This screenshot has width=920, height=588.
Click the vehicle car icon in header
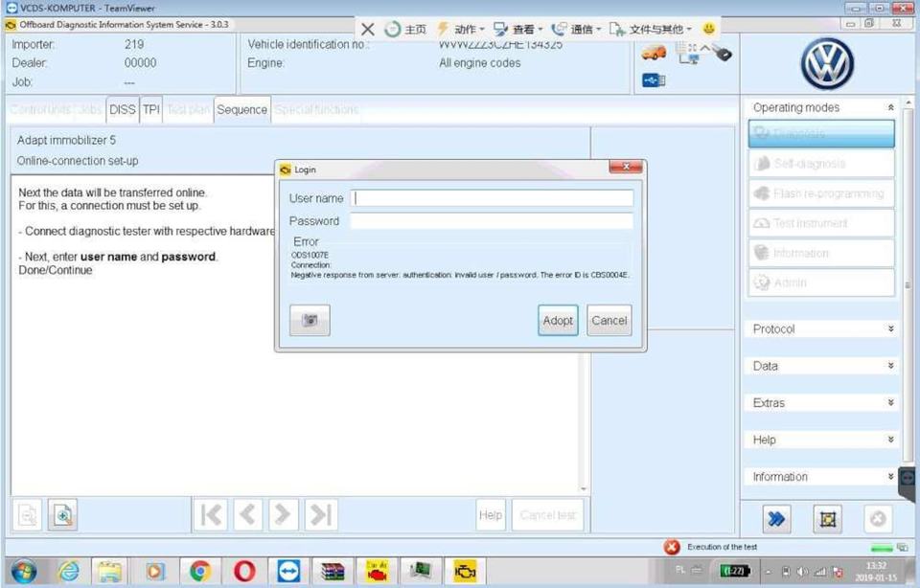click(653, 54)
